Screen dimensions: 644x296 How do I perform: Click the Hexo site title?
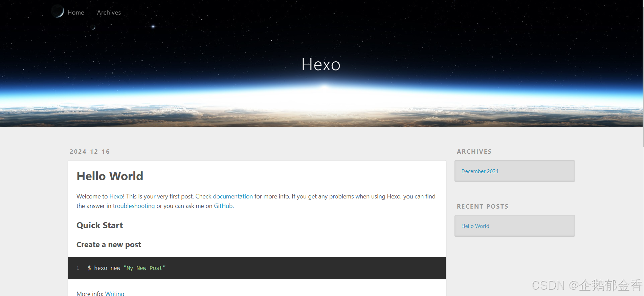coord(321,64)
